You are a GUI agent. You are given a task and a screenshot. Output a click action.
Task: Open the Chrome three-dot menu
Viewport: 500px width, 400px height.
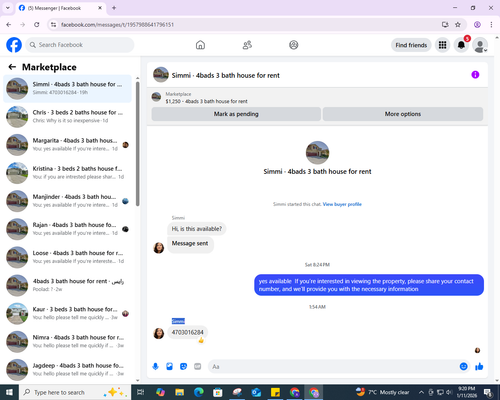491,25
